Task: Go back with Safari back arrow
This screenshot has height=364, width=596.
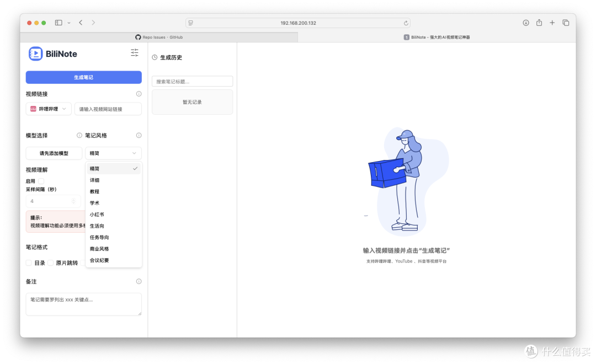Action: [81, 23]
